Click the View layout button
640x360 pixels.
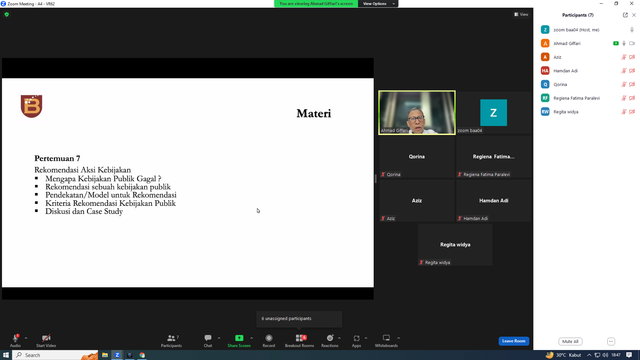[521, 14]
